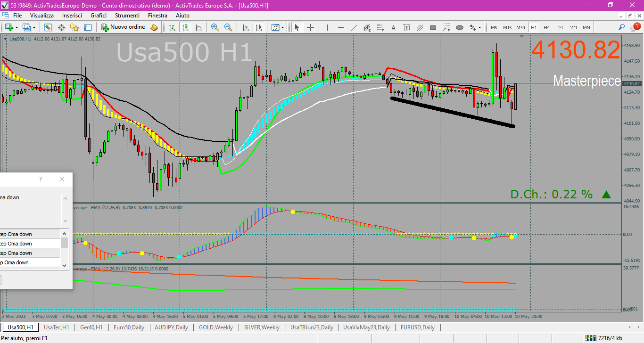Viewport: 644px width, 343px height.
Task: Open the Navigator folder-star icon
Action: tap(74, 27)
